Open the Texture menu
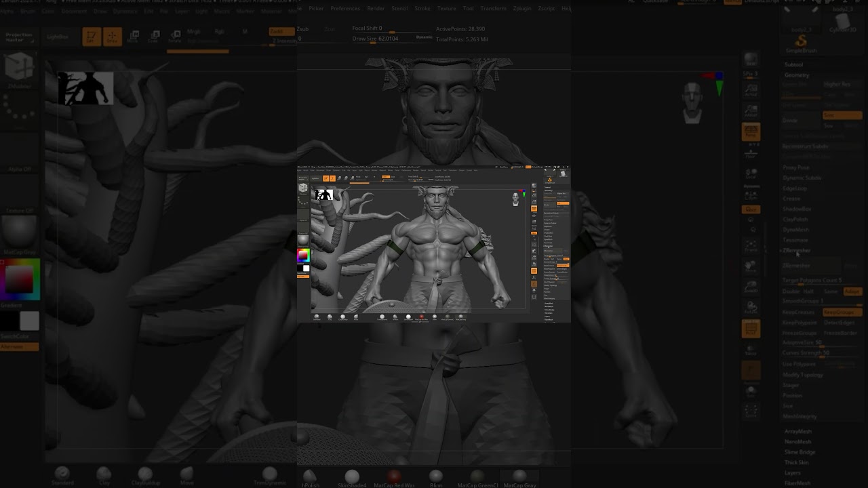Image resolution: width=868 pixels, height=488 pixels. [446, 9]
